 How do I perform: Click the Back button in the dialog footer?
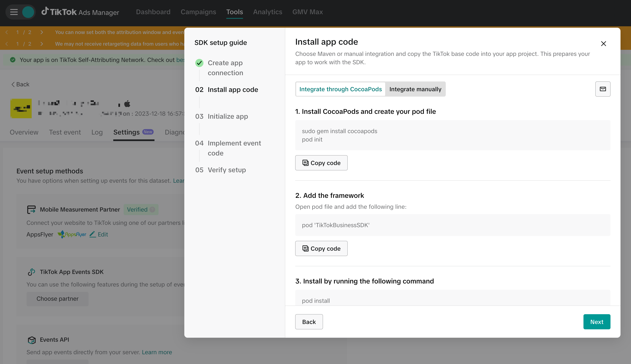309,322
